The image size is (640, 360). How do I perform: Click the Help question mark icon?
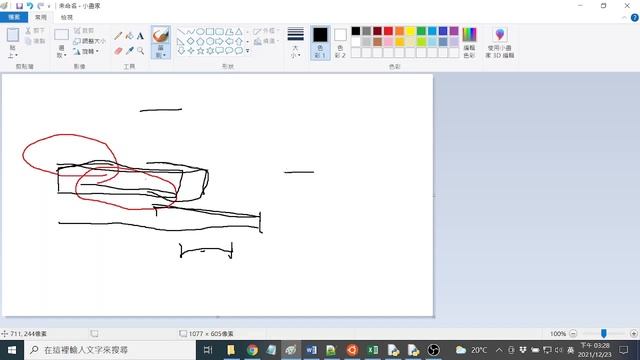click(x=635, y=18)
